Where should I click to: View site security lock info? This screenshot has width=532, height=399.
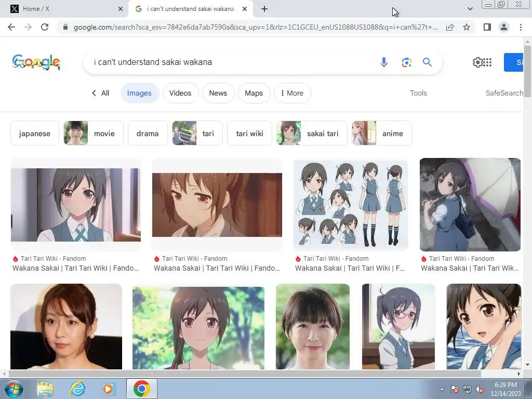coord(65,27)
